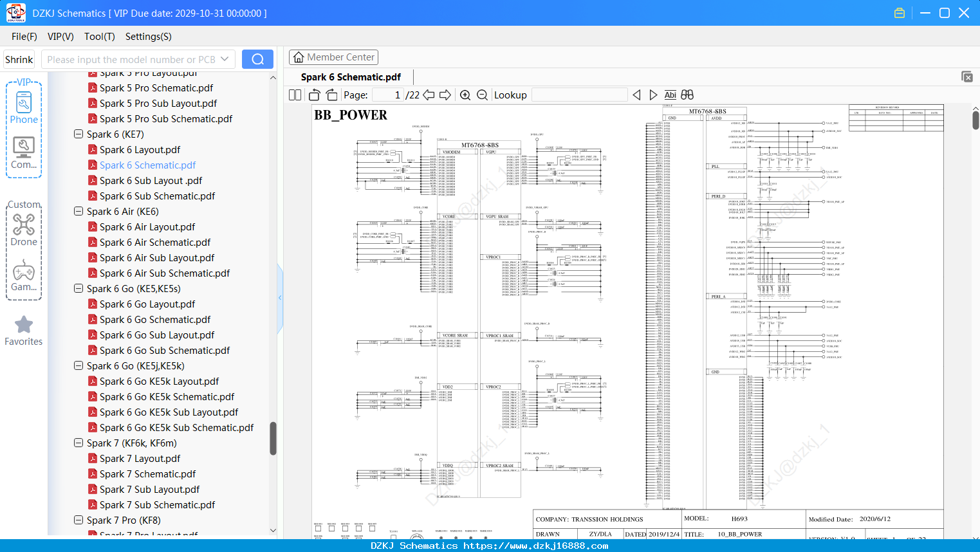Find next lookup match triangle
The image size is (980, 552).
click(x=653, y=95)
